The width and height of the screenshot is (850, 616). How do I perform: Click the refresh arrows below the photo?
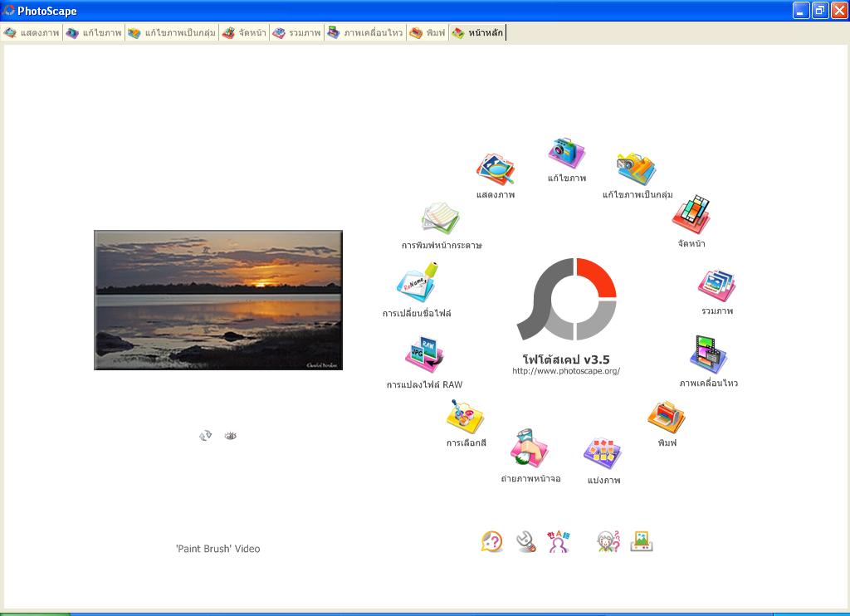tap(205, 435)
